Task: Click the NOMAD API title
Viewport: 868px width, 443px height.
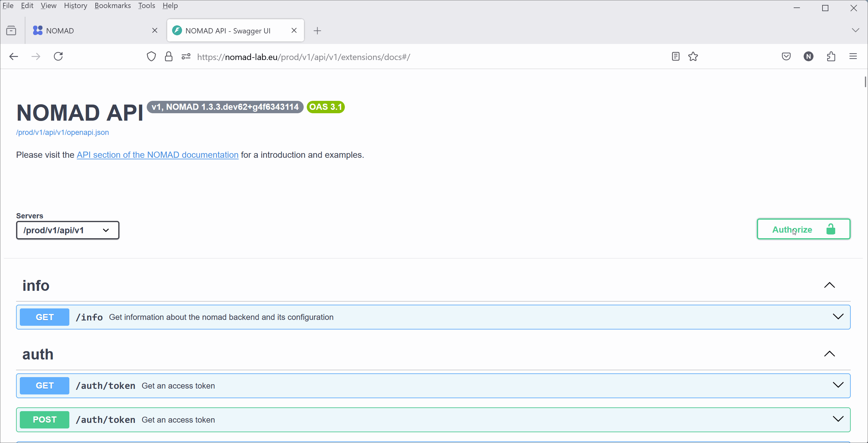Action: (x=80, y=112)
